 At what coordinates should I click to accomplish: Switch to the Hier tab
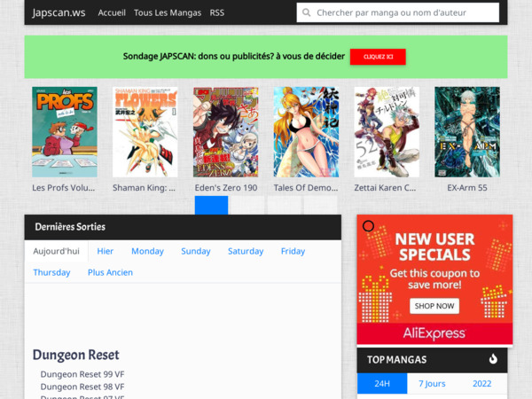tap(106, 251)
